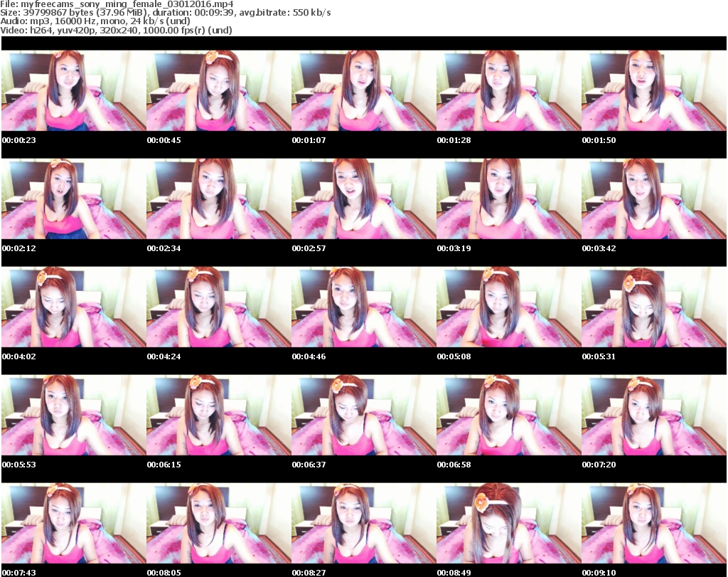
Task: Select the 00:00:45 timestamp text
Action: (164, 140)
